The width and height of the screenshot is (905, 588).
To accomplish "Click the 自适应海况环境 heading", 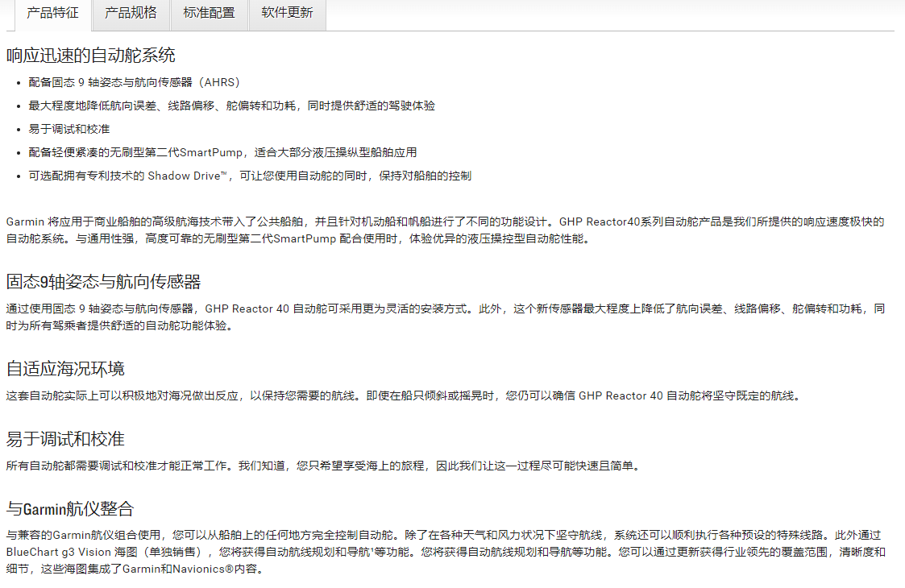I will (65, 369).
